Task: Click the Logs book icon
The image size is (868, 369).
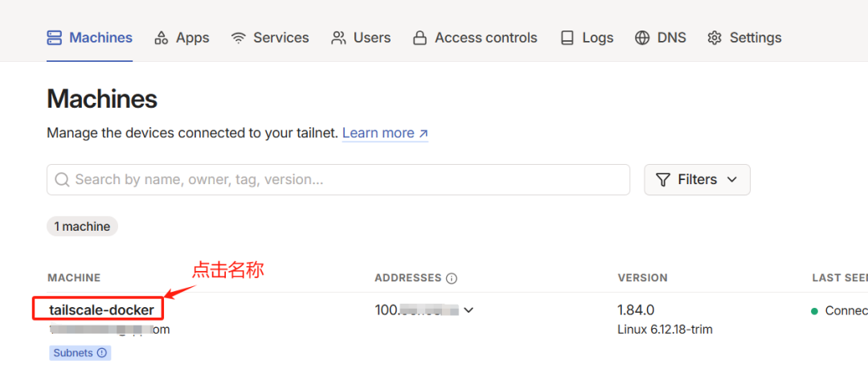Action: tap(567, 38)
